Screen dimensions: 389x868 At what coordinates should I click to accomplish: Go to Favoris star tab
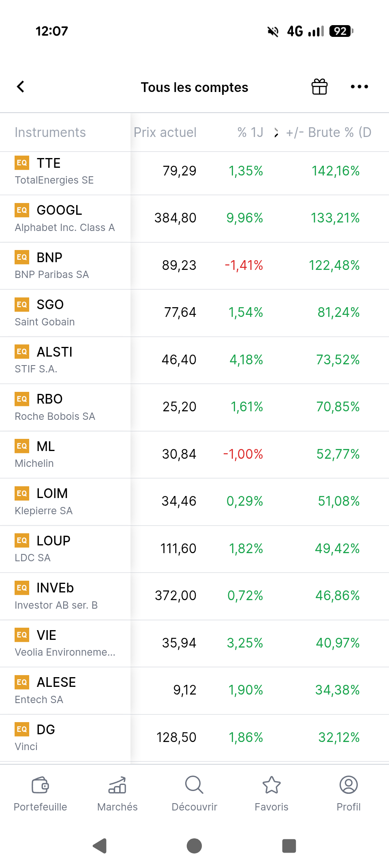click(x=271, y=793)
